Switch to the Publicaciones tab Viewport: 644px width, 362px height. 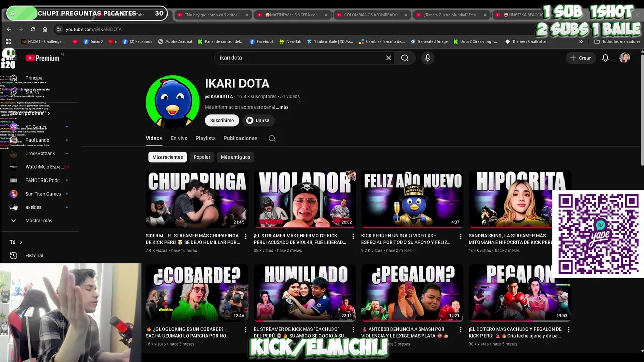point(240,138)
